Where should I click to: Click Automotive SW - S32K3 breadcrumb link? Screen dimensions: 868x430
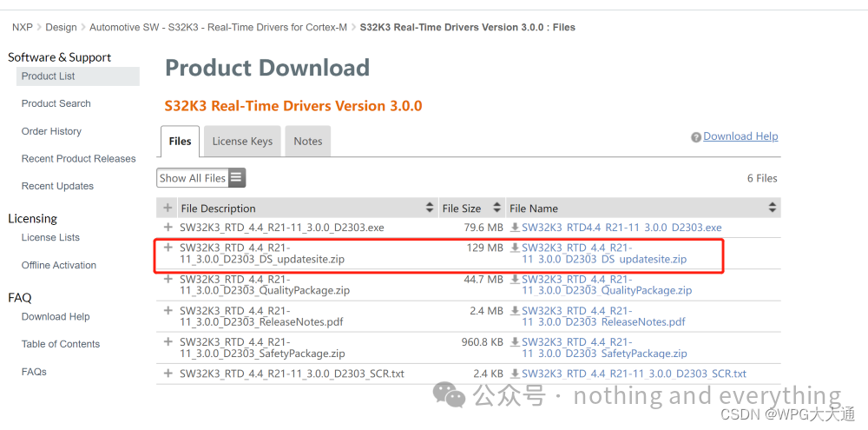tap(218, 27)
